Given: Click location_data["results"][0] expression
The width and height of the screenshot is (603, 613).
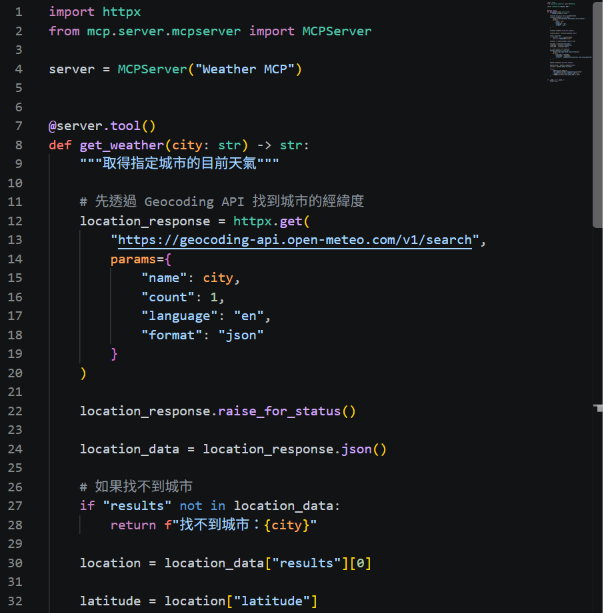Looking at the screenshot, I should pos(267,563).
